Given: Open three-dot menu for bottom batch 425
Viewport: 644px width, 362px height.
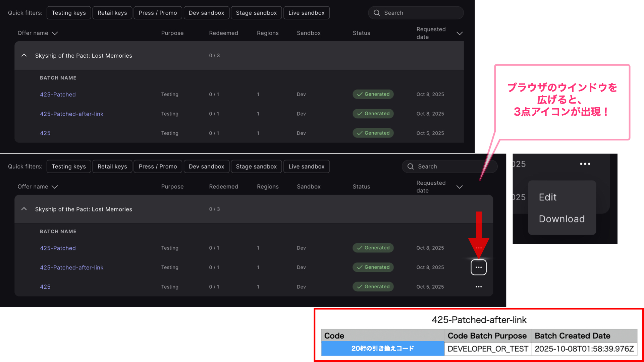Looking at the screenshot, I should [479, 287].
